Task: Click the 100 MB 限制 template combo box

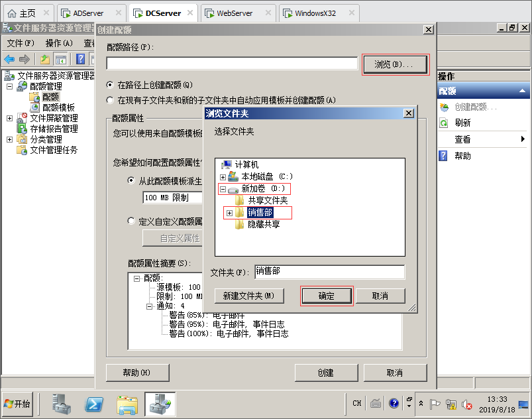Action: pyautogui.click(x=172, y=198)
